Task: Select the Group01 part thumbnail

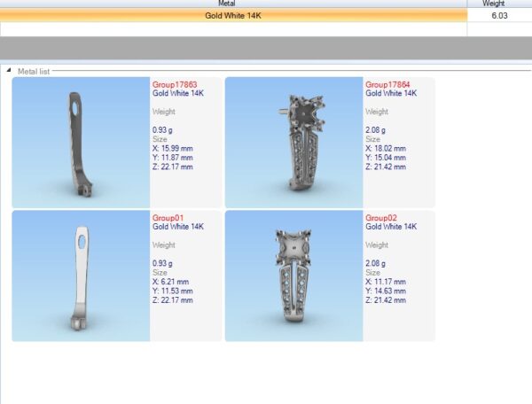Action: tap(81, 276)
